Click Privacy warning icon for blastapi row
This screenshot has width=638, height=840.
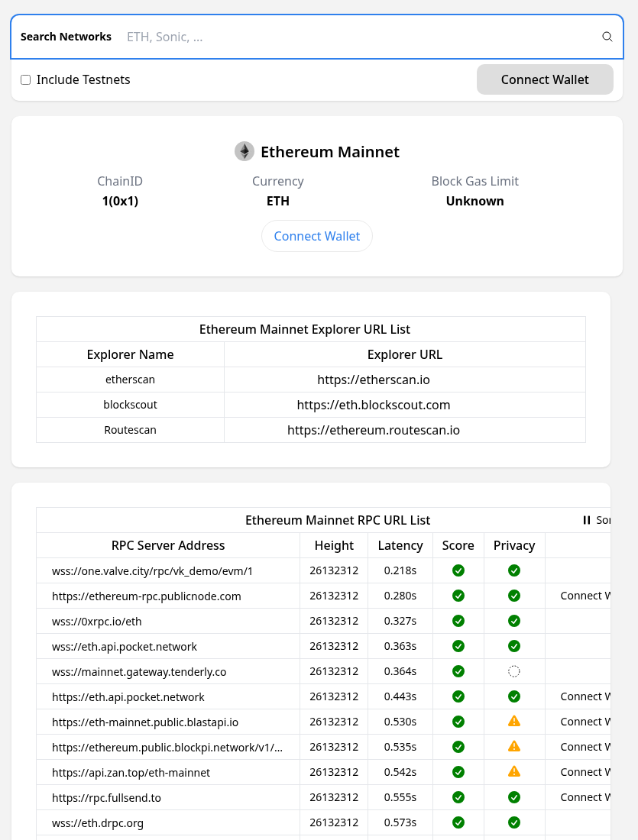pyautogui.click(x=514, y=721)
